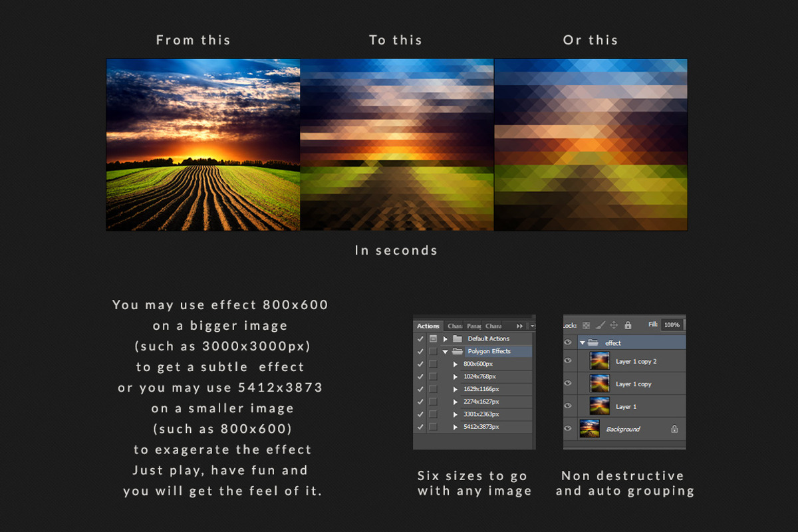This screenshot has height=532, width=798.
Task: Hide the effect group with its eye
Action: click(568, 342)
